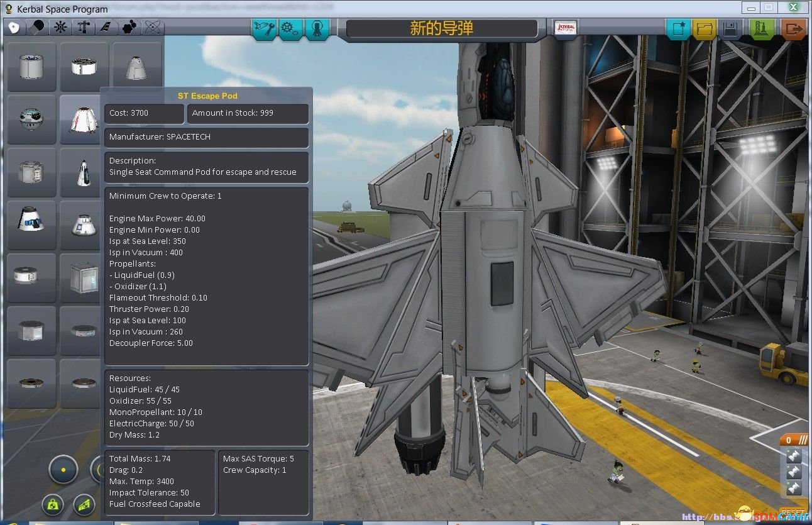
Task: Pick the gray hexagonal can part
Action: tap(31, 172)
